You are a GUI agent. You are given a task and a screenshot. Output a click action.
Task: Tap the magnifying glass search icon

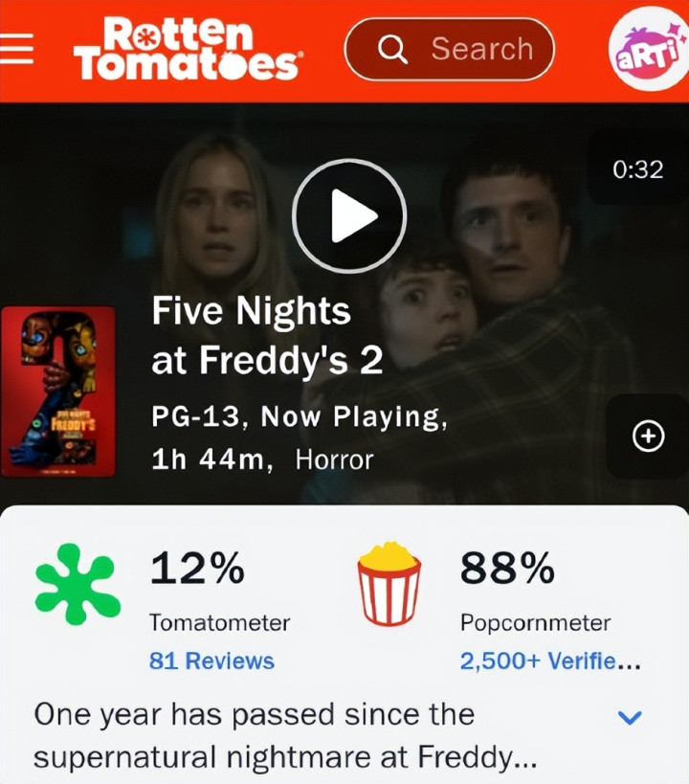[392, 49]
